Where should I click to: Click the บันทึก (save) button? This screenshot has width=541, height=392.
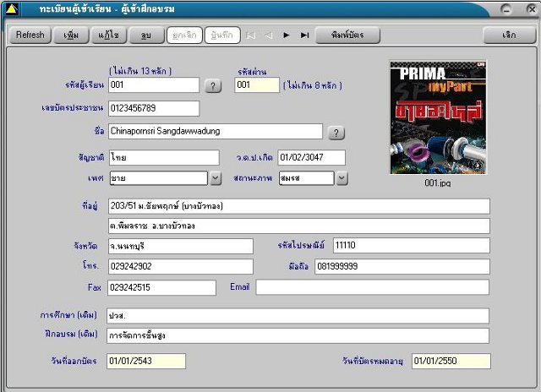pyautogui.click(x=222, y=35)
